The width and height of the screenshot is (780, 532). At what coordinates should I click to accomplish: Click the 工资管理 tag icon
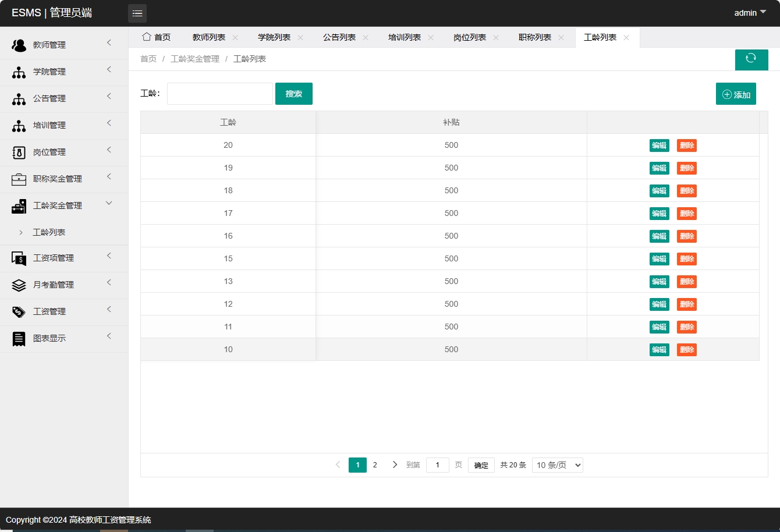point(19,311)
